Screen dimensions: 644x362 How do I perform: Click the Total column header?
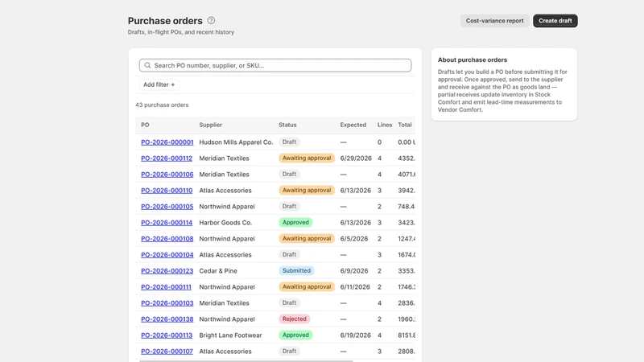point(405,125)
